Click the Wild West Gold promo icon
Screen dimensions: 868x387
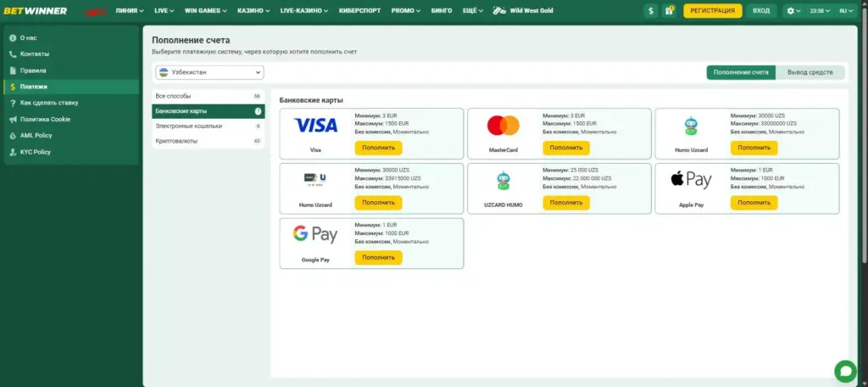(x=499, y=10)
